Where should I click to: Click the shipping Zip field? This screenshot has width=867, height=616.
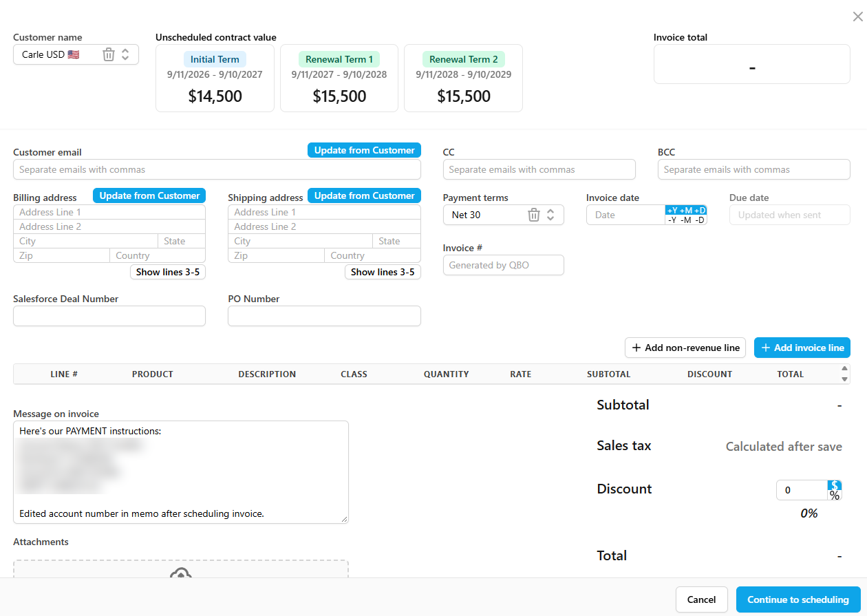[276, 255]
